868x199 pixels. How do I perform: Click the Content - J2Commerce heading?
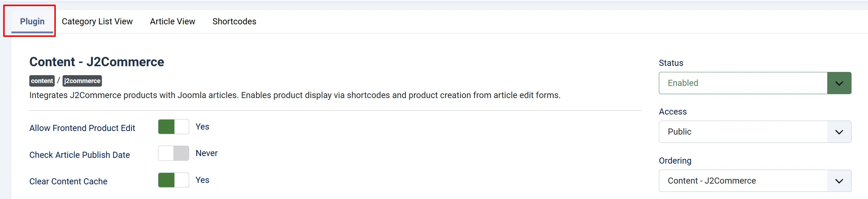coord(97,62)
